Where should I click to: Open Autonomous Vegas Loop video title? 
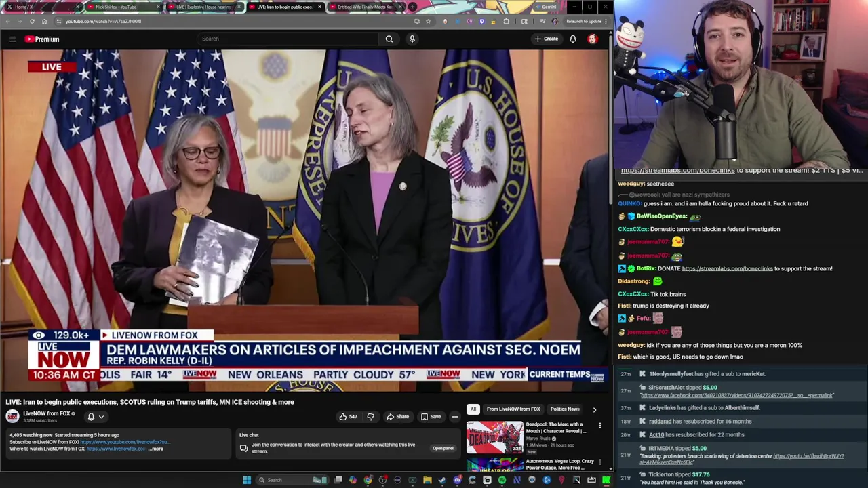point(559,464)
